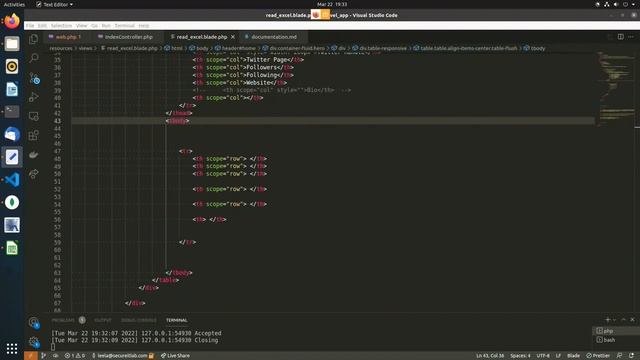Open the terminal launch profile dropdown
Viewport: 640px width, 360px height.
pyautogui.click(x=614, y=320)
